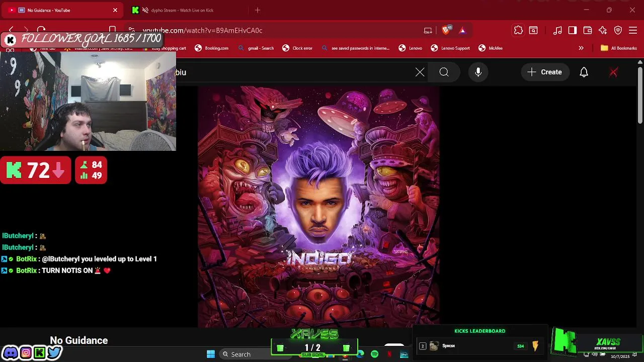Unmute the Kick tab via its speaker icon
The image size is (644, 362).
(145, 10)
